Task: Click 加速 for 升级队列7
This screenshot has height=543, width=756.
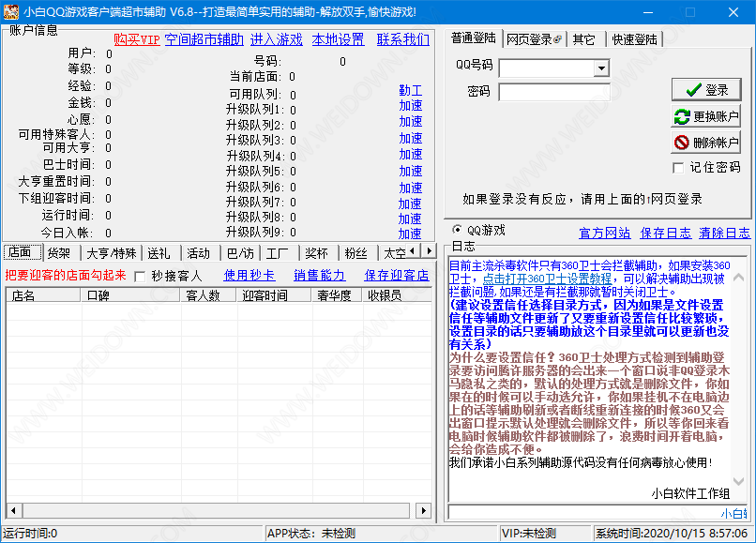Action: click(410, 204)
